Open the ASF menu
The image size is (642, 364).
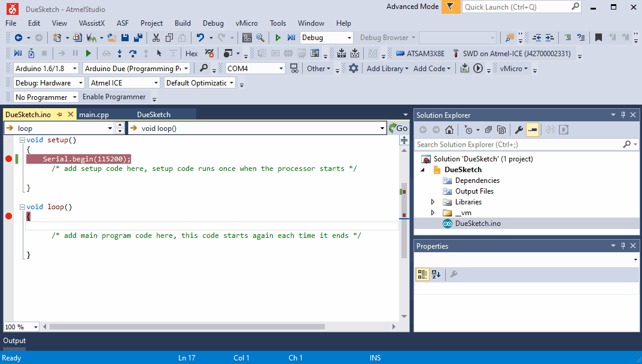[x=123, y=23]
